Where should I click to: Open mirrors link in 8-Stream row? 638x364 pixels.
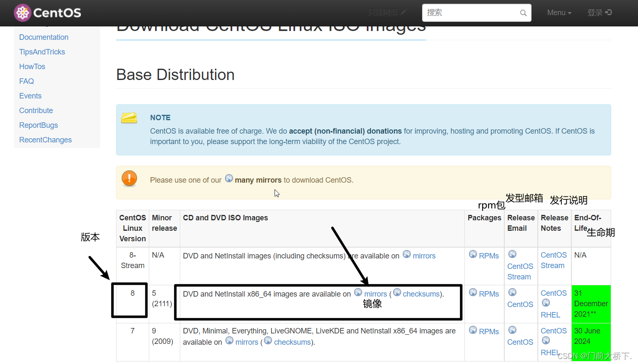coord(424,256)
